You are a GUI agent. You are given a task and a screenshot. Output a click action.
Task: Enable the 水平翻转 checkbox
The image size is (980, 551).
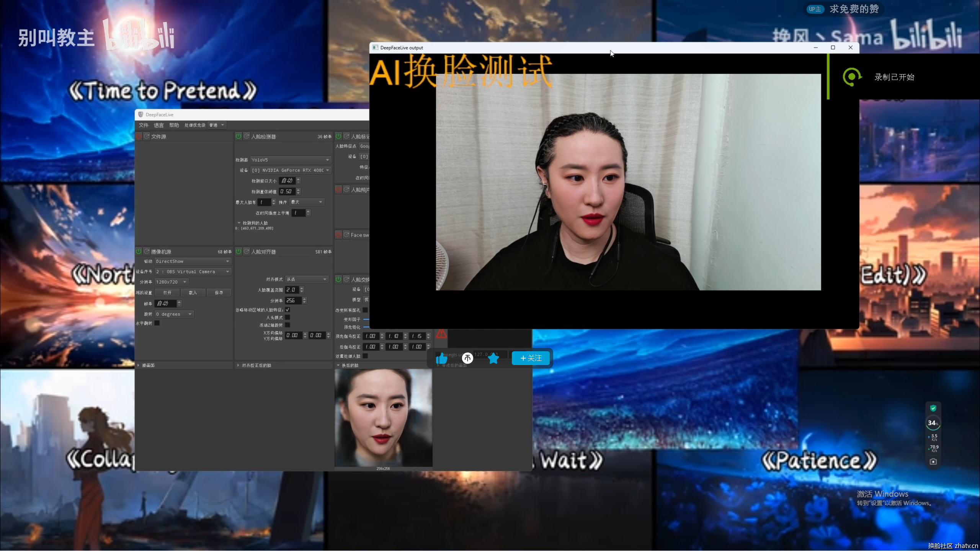[157, 323]
